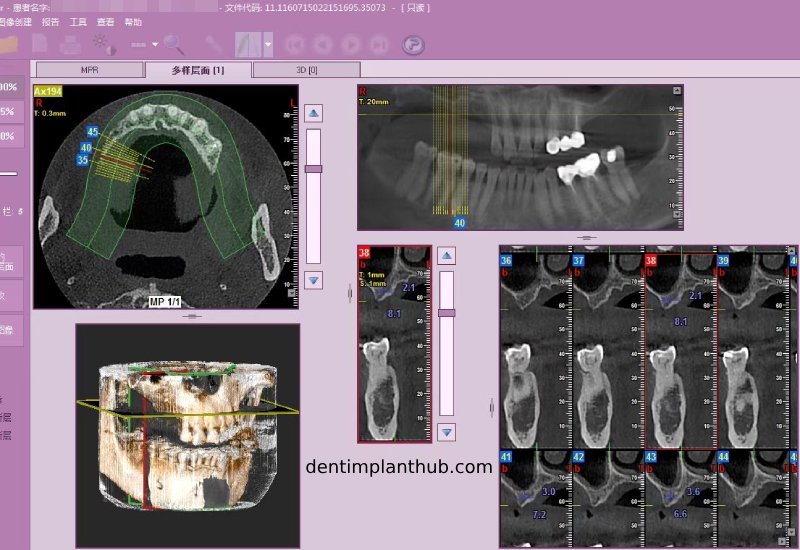This screenshot has height=550, width=800.
Task: Jump to the last slice button
Action: pos(379,45)
